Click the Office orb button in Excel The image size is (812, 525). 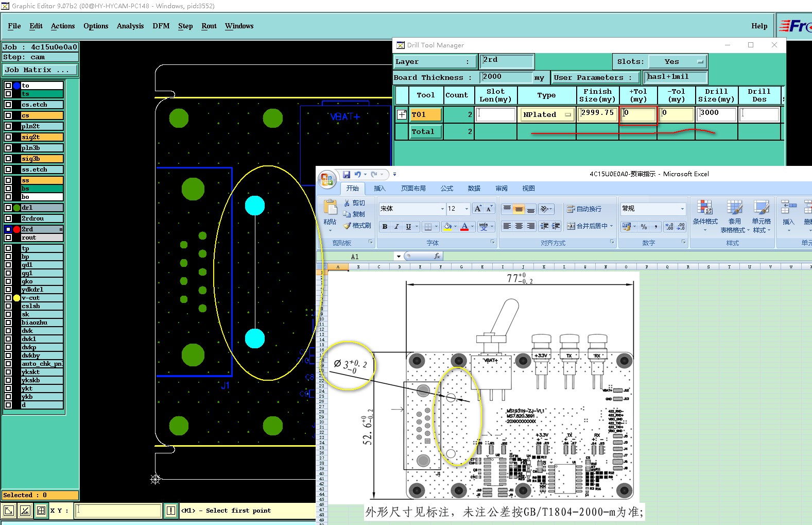pos(327,179)
